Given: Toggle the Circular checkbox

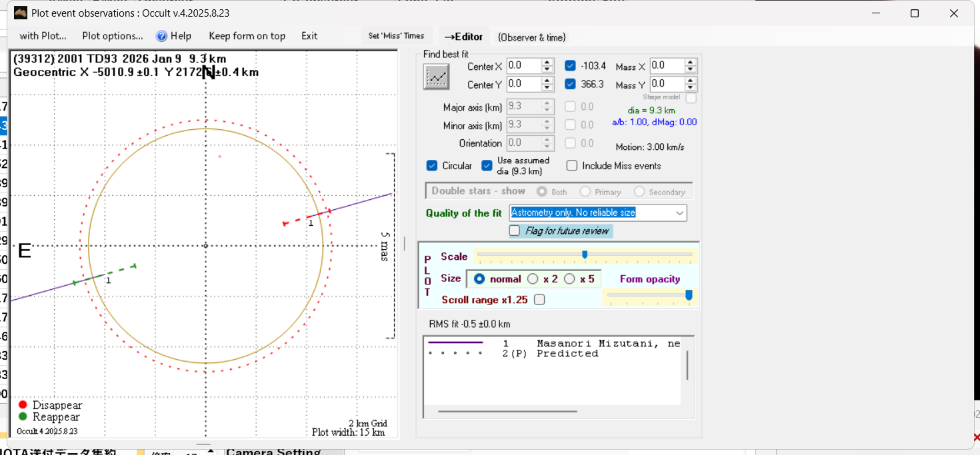Looking at the screenshot, I should [432, 166].
